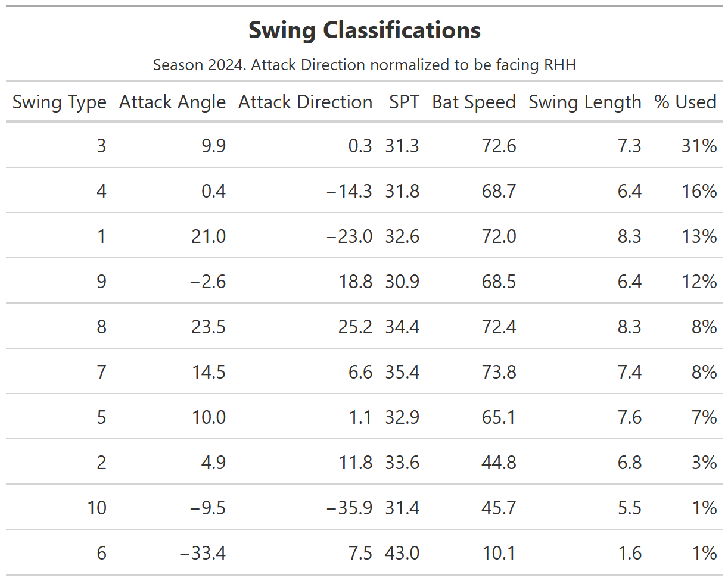Click bat speed value 44.8
Screen dimensions: 728x581
tap(499, 463)
